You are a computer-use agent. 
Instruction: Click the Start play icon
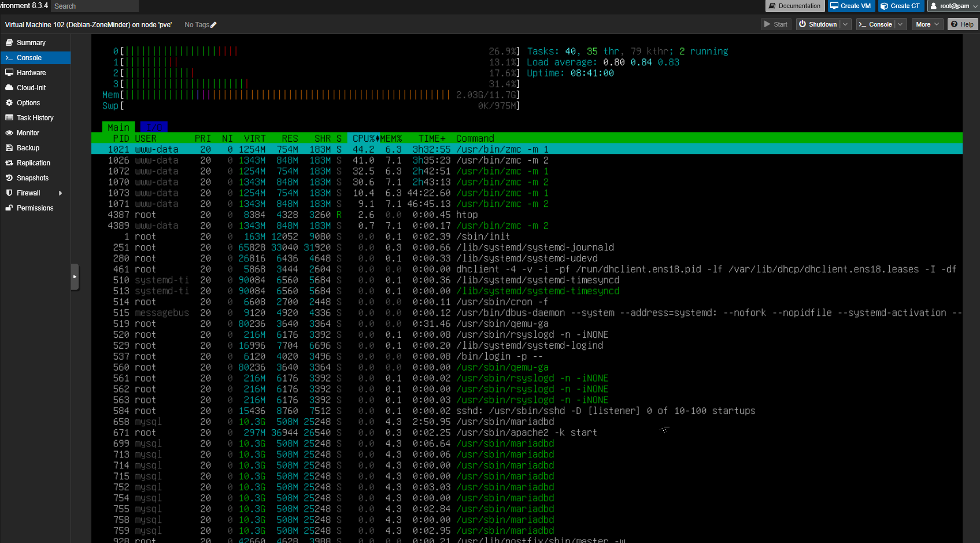point(767,24)
